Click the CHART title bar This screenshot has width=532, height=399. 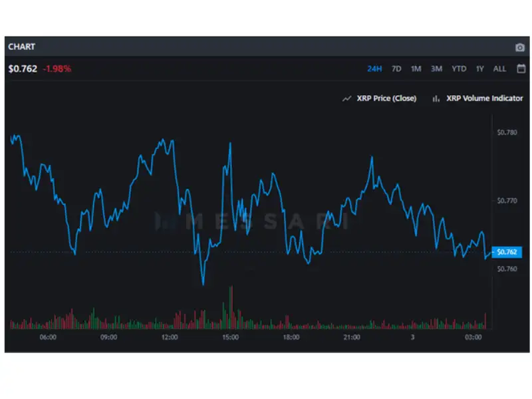point(22,47)
